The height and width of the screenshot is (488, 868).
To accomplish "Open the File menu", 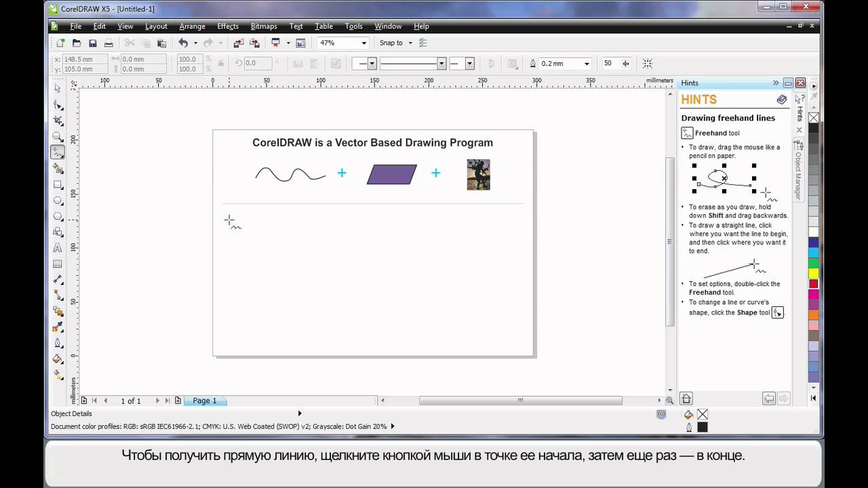I will pos(76,26).
